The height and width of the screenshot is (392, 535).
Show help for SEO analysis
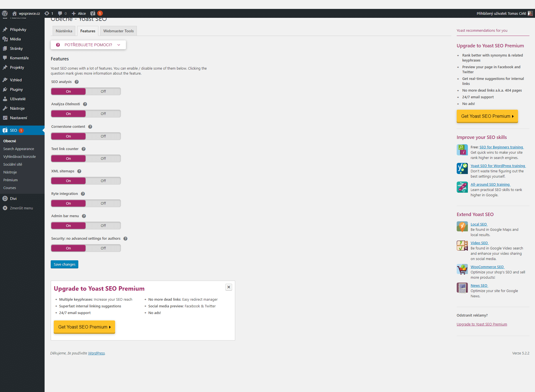click(x=77, y=82)
